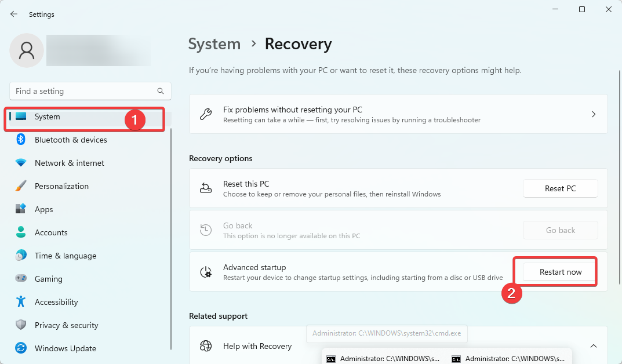This screenshot has width=622, height=364.
Task: Click Restart now for Advanced startup
Action: [x=560, y=272]
